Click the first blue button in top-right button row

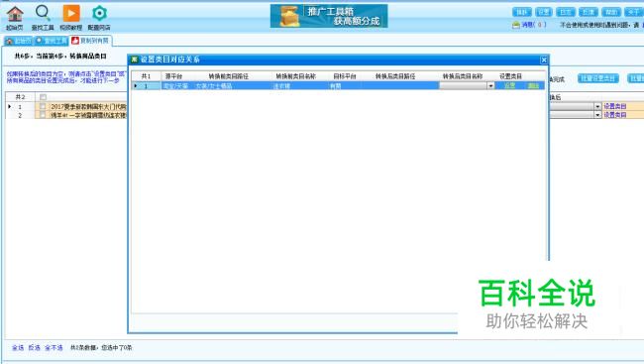(521, 12)
